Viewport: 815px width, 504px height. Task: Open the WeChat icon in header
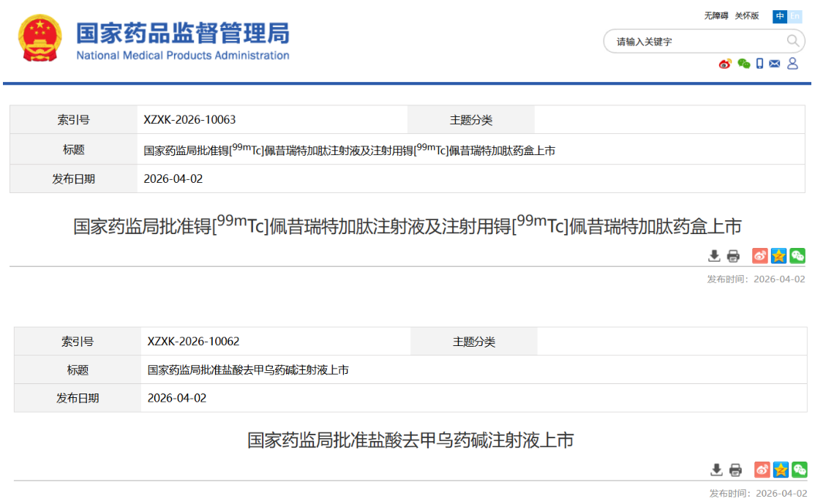744,64
